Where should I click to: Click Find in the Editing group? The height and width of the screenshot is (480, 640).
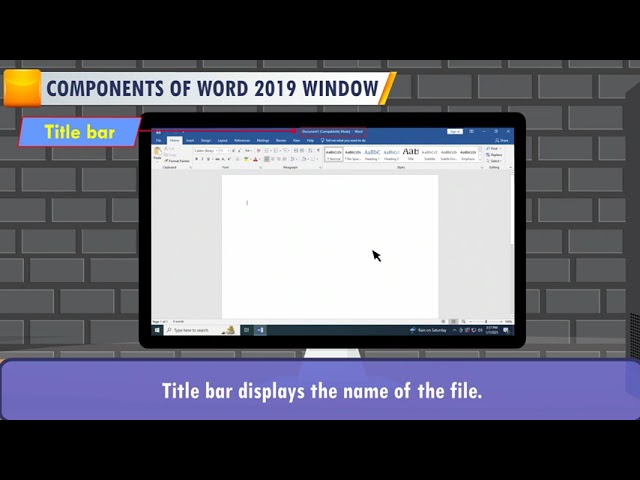493,149
